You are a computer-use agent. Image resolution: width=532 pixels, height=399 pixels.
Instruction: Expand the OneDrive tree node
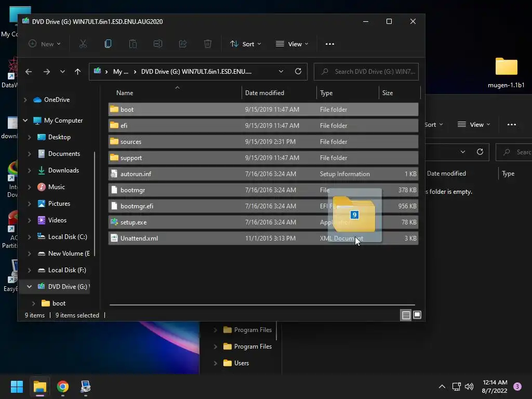[x=25, y=99]
